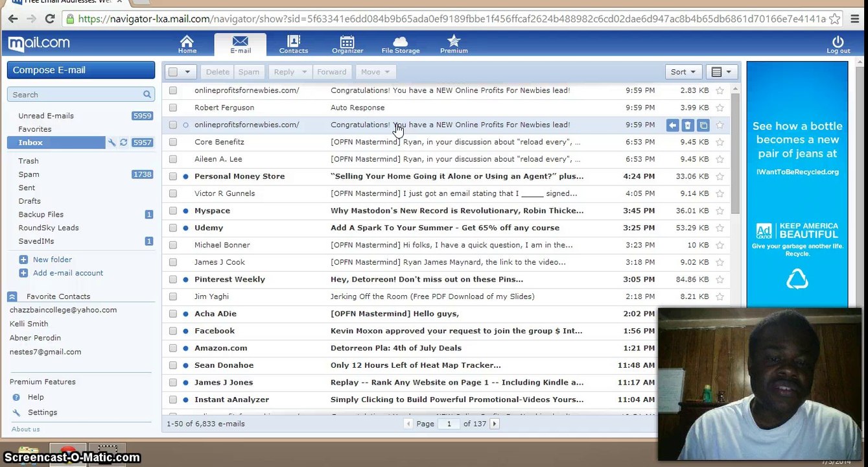Select the Myspace email checkbox
This screenshot has height=467, width=868.
[173, 211]
